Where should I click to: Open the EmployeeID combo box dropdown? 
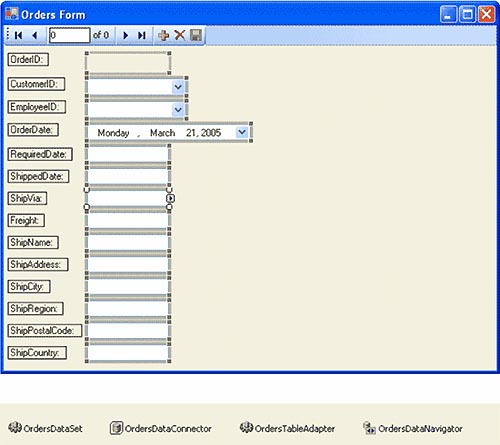point(178,110)
